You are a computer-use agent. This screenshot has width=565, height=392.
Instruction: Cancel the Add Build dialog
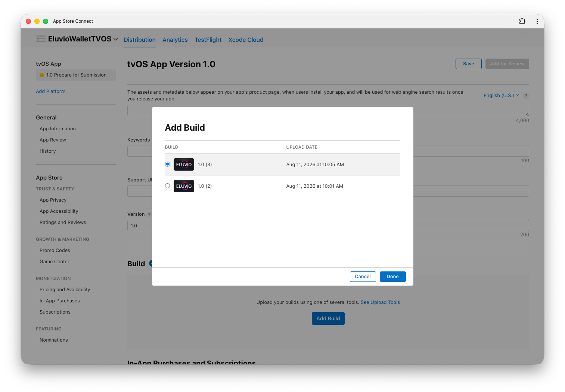coord(363,277)
